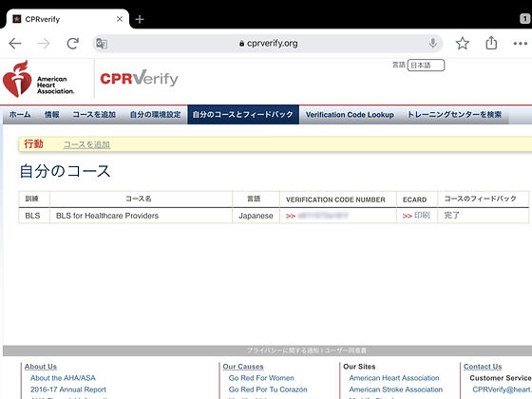This screenshot has height=399, width=532.
Task: Click the American Heart Association logo
Action: click(x=38, y=79)
